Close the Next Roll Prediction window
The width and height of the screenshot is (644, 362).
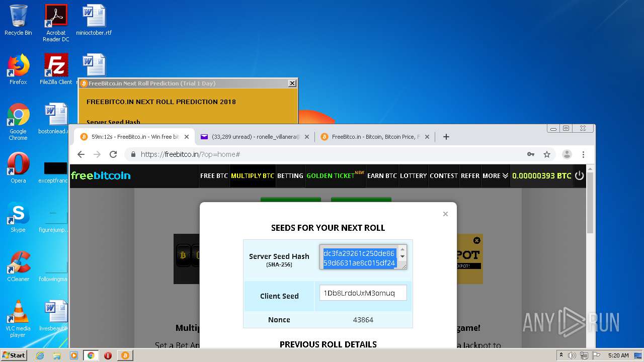tap(292, 83)
